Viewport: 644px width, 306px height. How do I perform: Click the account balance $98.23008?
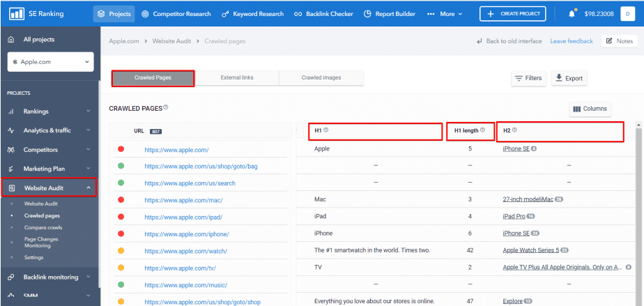(599, 14)
